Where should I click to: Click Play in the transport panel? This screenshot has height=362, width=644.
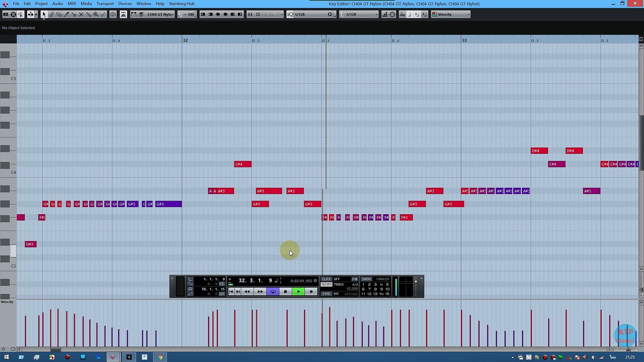[298, 292]
